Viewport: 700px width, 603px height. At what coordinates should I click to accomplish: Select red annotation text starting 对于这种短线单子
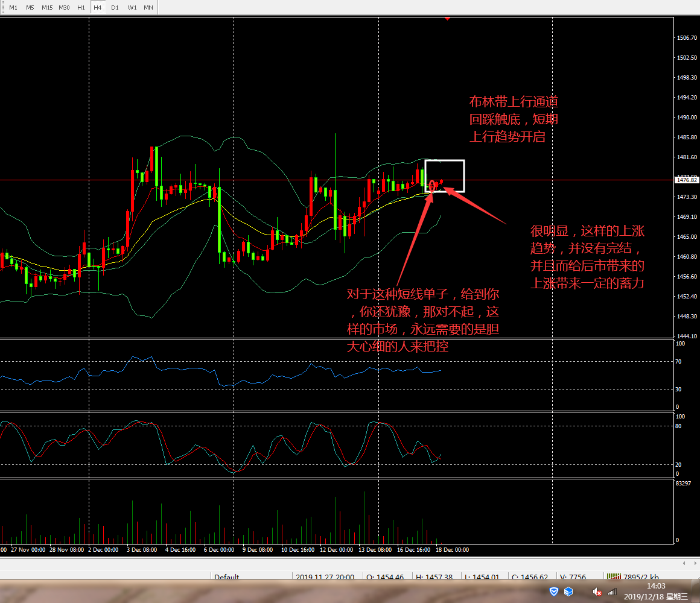point(423,320)
